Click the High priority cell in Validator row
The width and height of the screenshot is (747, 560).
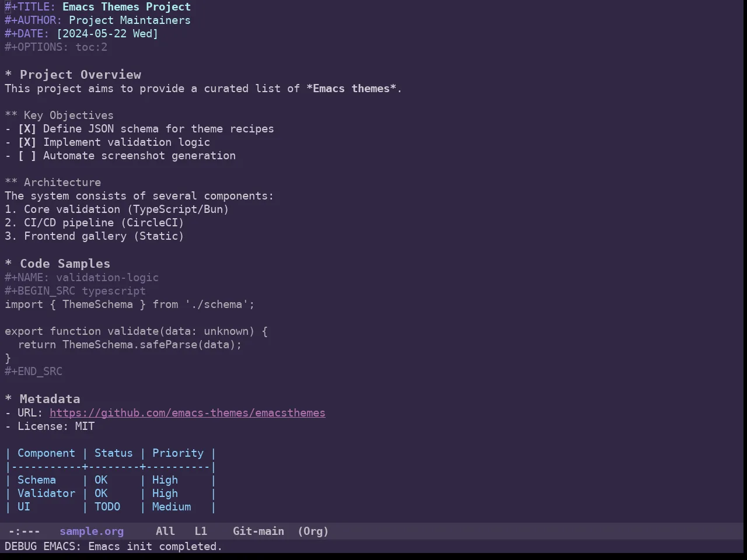point(165,494)
